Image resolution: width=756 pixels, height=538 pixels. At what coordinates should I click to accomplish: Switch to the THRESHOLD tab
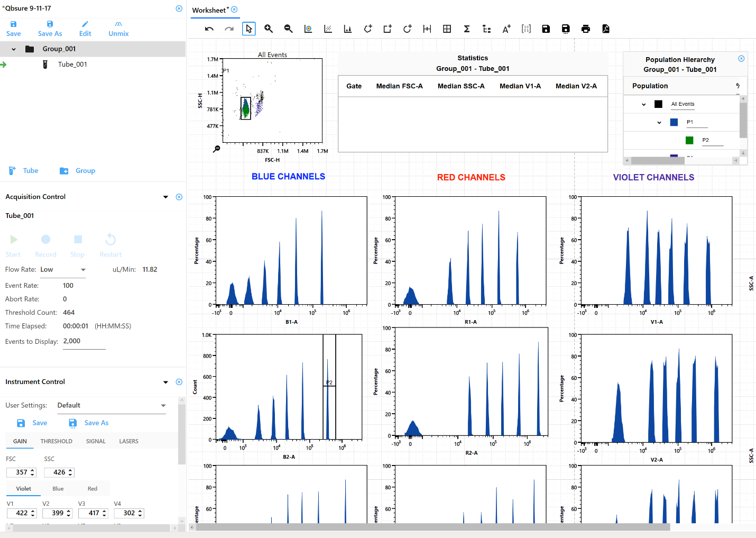pos(57,441)
